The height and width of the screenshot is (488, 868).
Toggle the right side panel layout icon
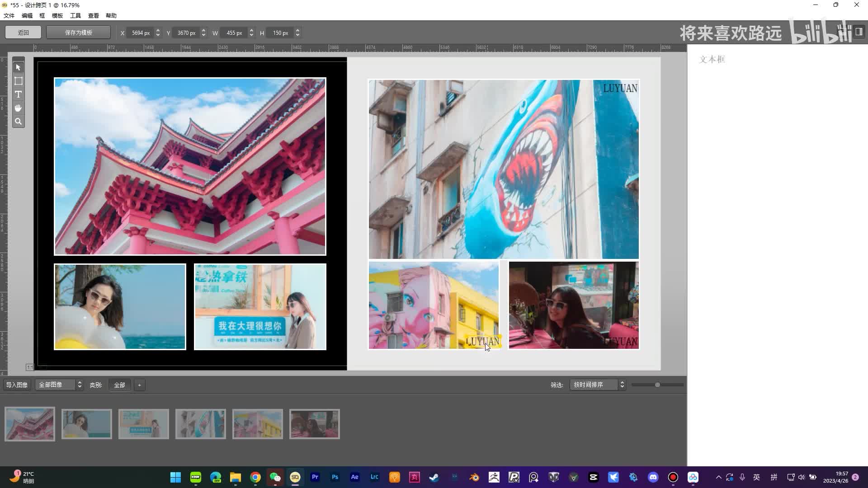(859, 32)
